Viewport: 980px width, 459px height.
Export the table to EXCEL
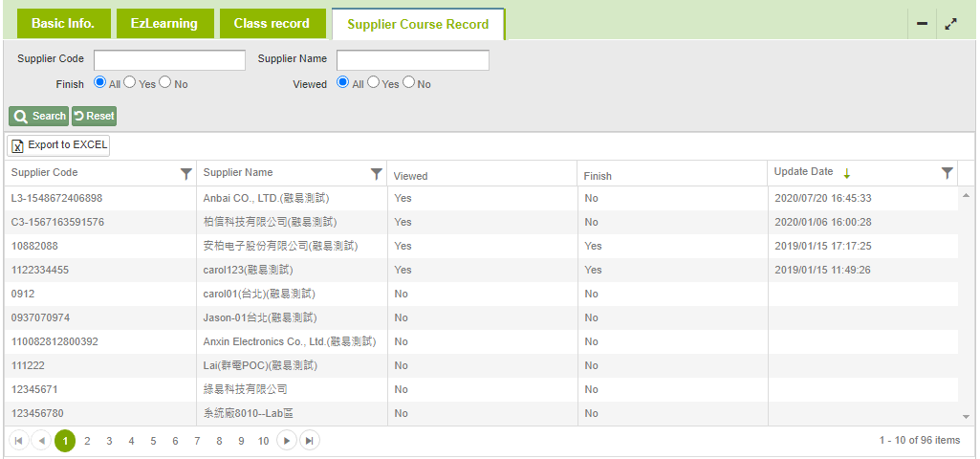click(x=59, y=145)
